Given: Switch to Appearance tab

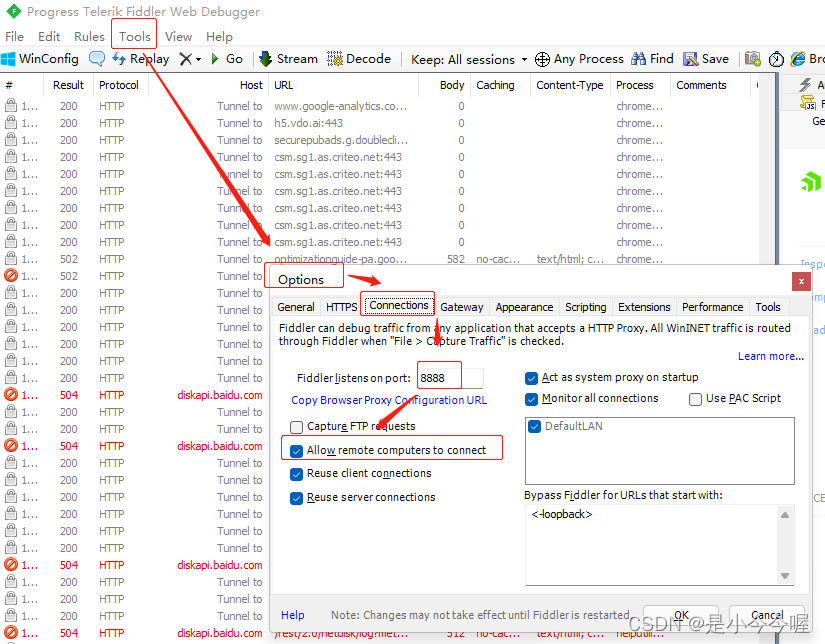Looking at the screenshot, I should pyautogui.click(x=524, y=307).
